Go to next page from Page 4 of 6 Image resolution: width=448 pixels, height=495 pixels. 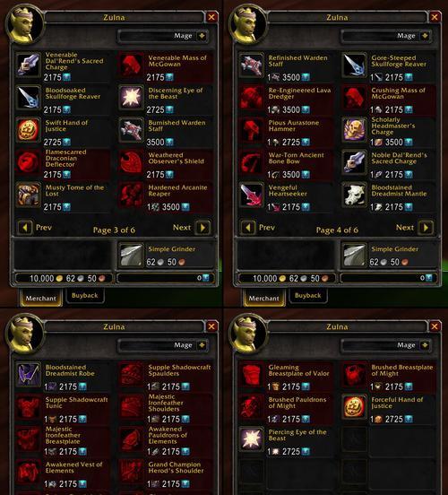(426, 228)
